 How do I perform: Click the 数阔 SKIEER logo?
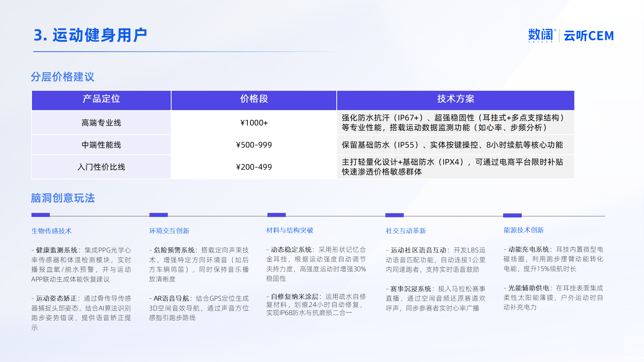pos(541,35)
